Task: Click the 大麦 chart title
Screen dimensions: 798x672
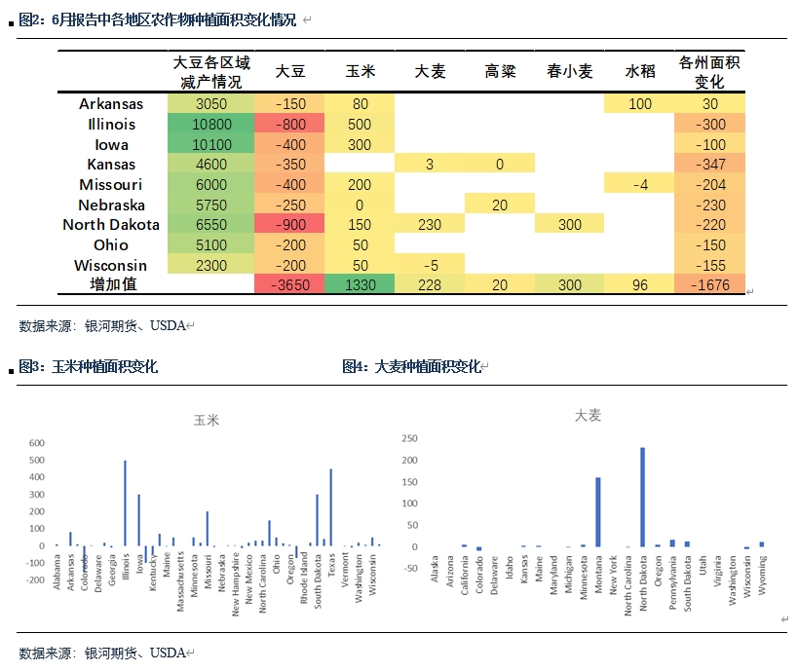Action: pos(588,416)
